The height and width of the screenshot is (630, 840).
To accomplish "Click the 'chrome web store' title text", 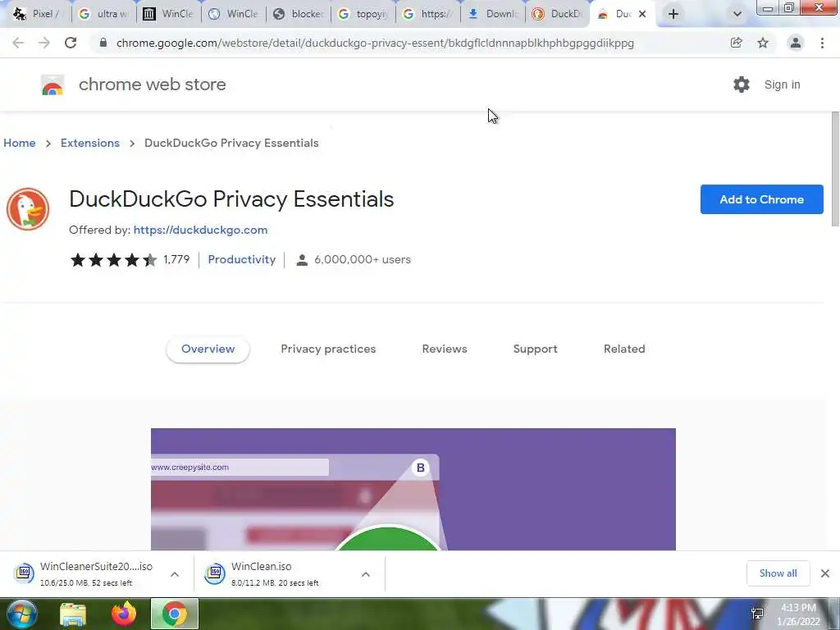I will 152,84.
